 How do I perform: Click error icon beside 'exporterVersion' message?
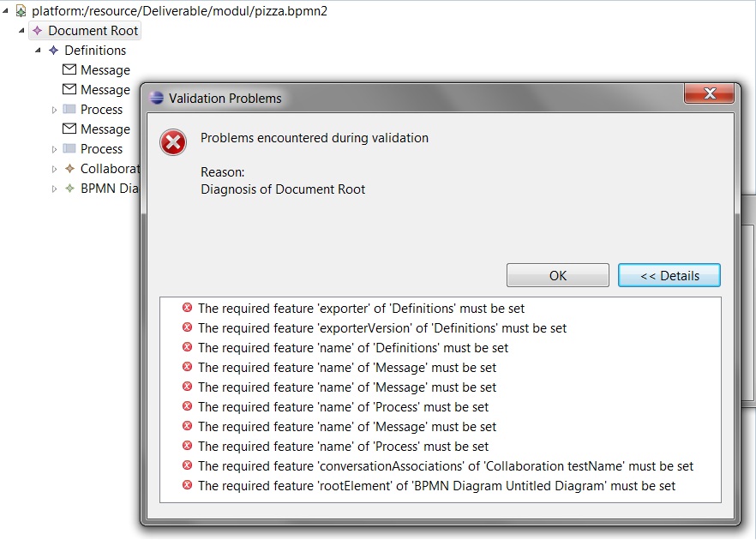coord(187,327)
